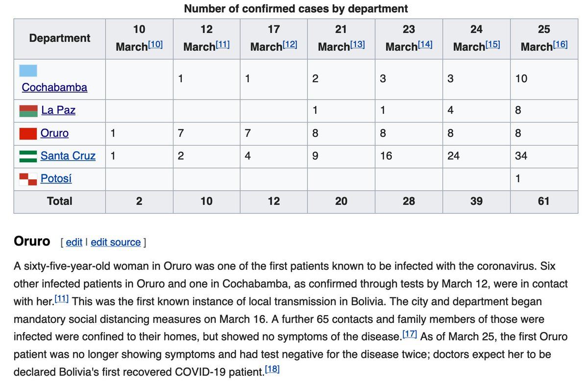
Task: Click the Oruro red flag icon
Action: click(28, 133)
